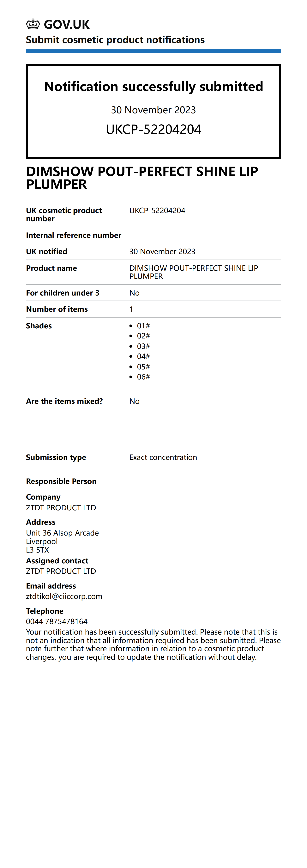This screenshot has height=868, width=307.
Task: Click the Product name value in the table
Action: click(193, 272)
